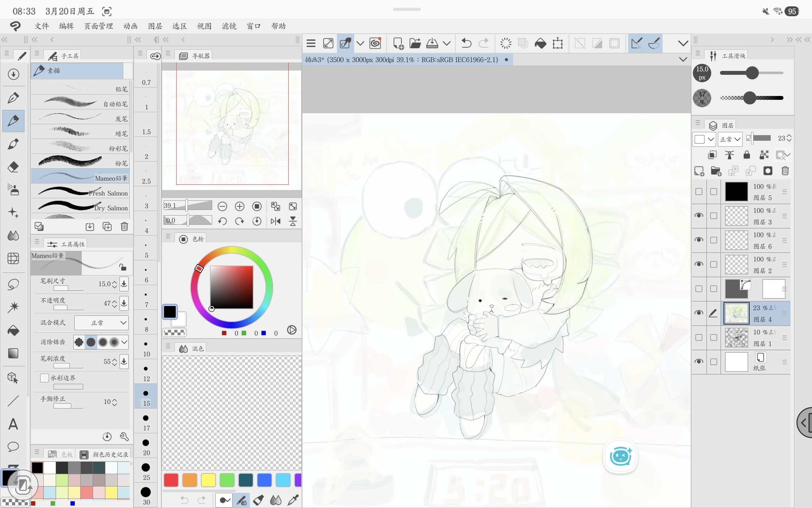Zoom in on the navigator
The image size is (812, 508).
pos(239,206)
